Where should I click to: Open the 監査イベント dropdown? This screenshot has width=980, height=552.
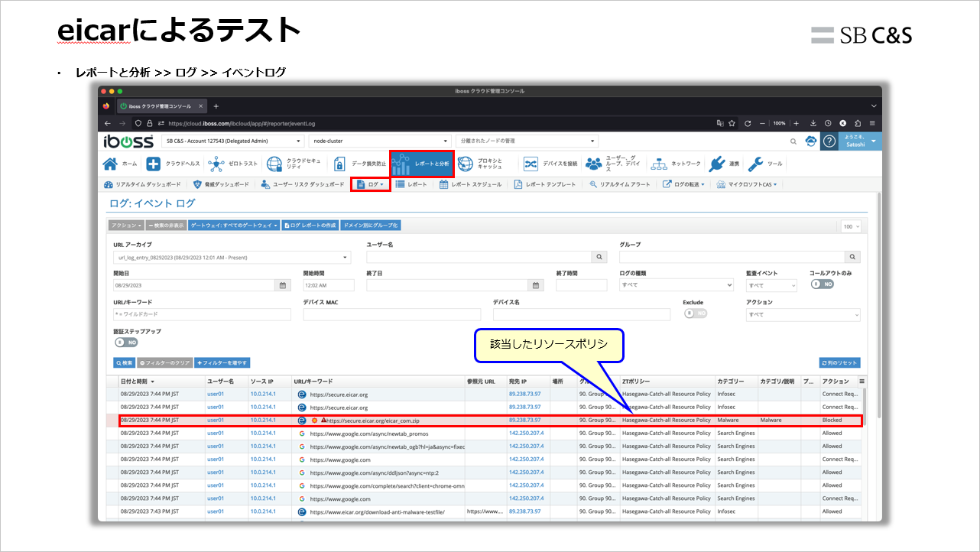coord(771,285)
